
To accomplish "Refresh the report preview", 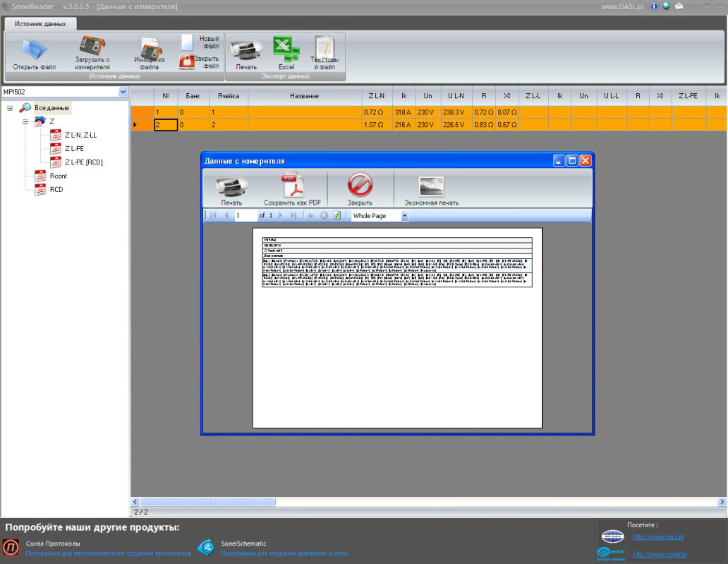I will (337, 215).
